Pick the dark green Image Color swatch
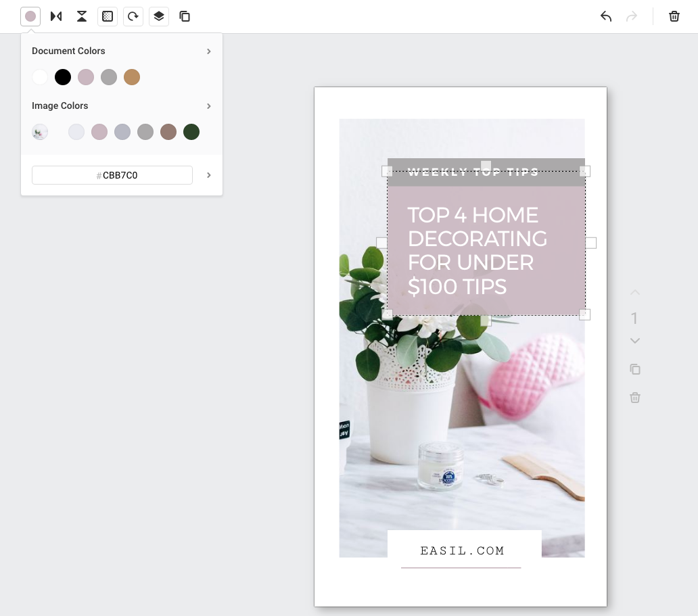Viewport: 698px width, 616px height. coord(191,132)
